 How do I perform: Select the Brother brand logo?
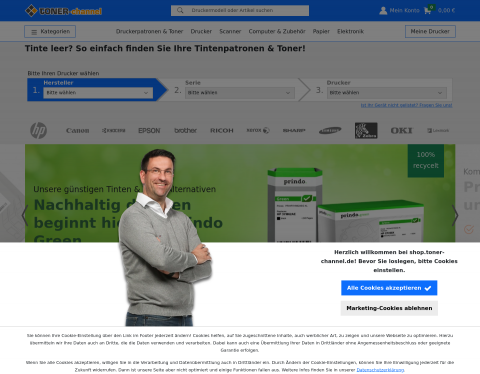click(x=186, y=130)
